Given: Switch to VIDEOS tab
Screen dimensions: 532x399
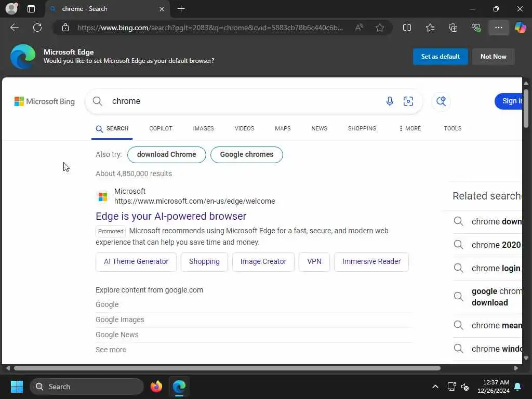Looking at the screenshot, I should click(244, 128).
